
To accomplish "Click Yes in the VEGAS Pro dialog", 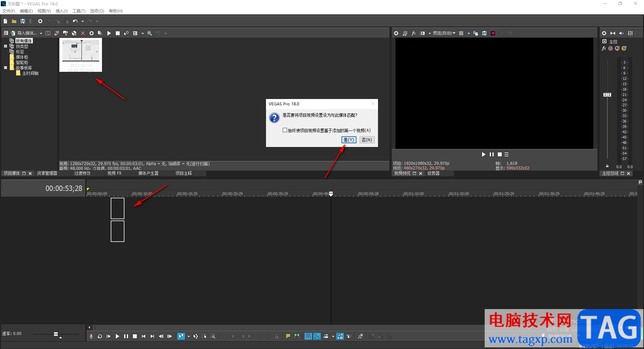I will 349,140.
